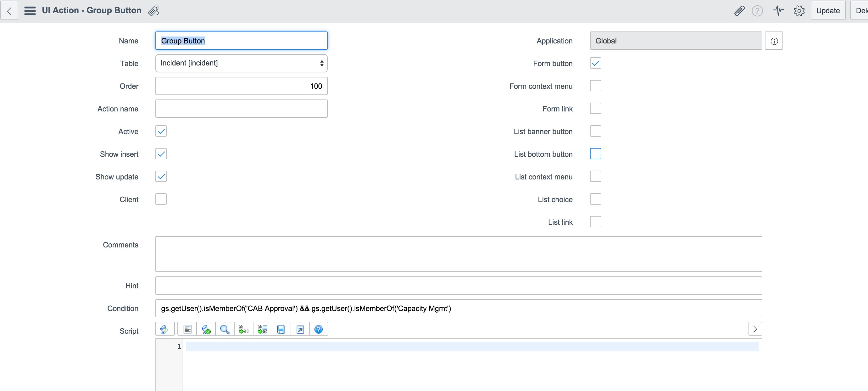
Task: Format code in script editor toolbar
Action: coord(187,329)
